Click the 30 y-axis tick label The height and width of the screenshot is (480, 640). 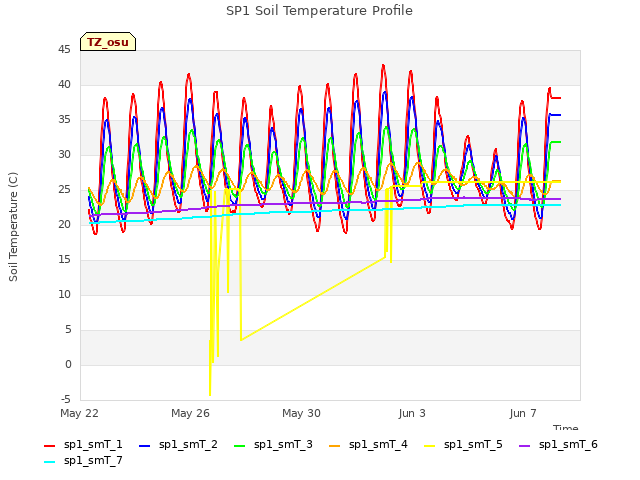point(64,155)
